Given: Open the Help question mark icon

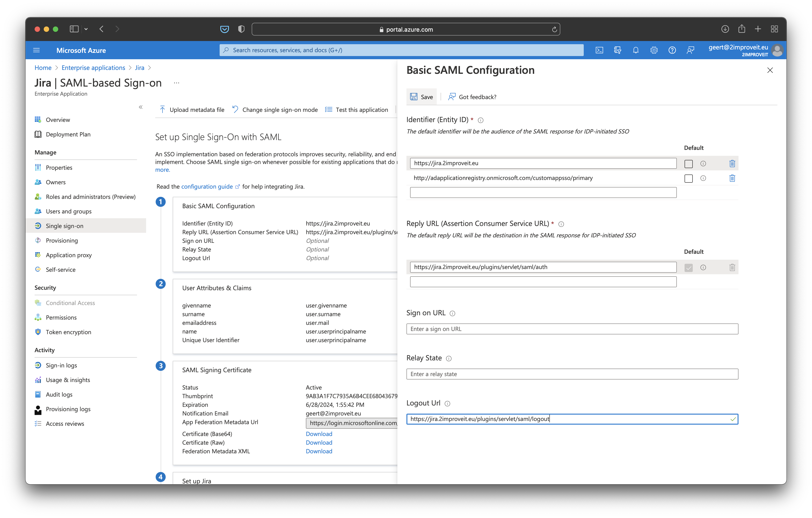Looking at the screenshot, I should pyautogui.click(x=672, y=50).
